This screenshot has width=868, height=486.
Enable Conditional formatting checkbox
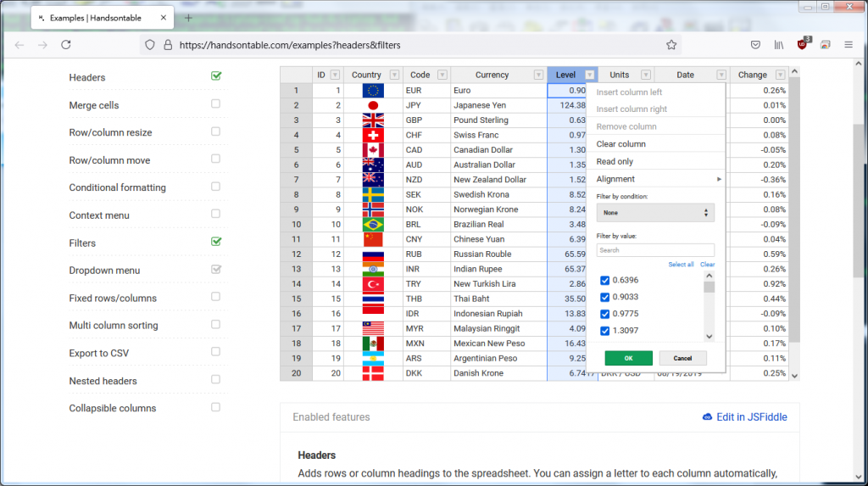pos(216,187)
